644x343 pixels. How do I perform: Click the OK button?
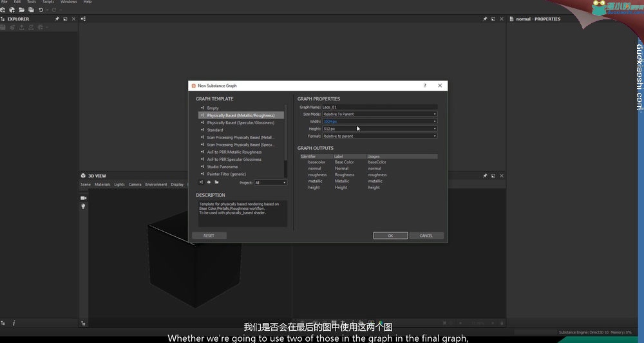[x=390, y=236]
